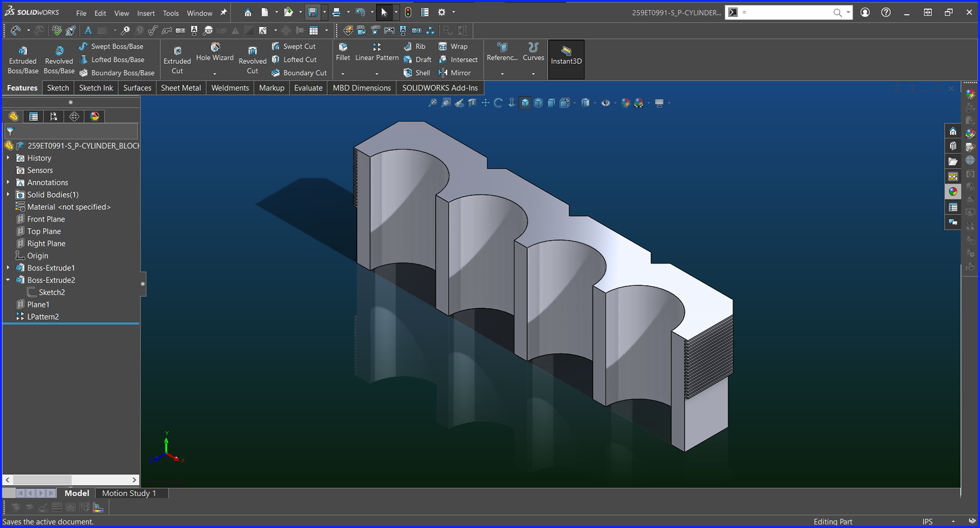This screenshot has width=980, height=528.
Task: Select the Revolved Boss/Base tool
Action: 59,60
